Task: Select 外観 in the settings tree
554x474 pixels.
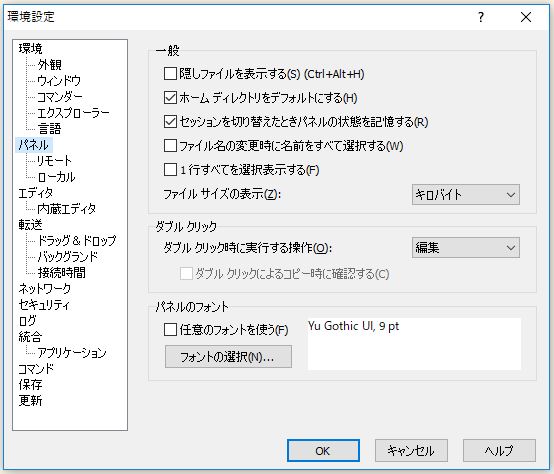Action: tap(49, 65)
